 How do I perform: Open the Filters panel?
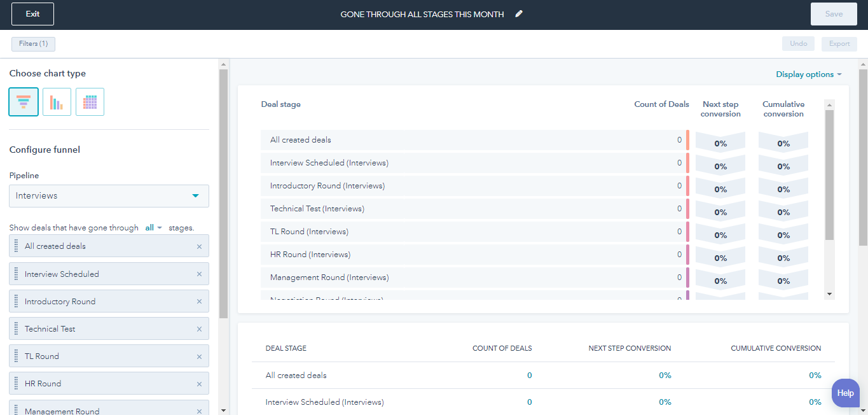pyautogui.click(x=32, y=44)
